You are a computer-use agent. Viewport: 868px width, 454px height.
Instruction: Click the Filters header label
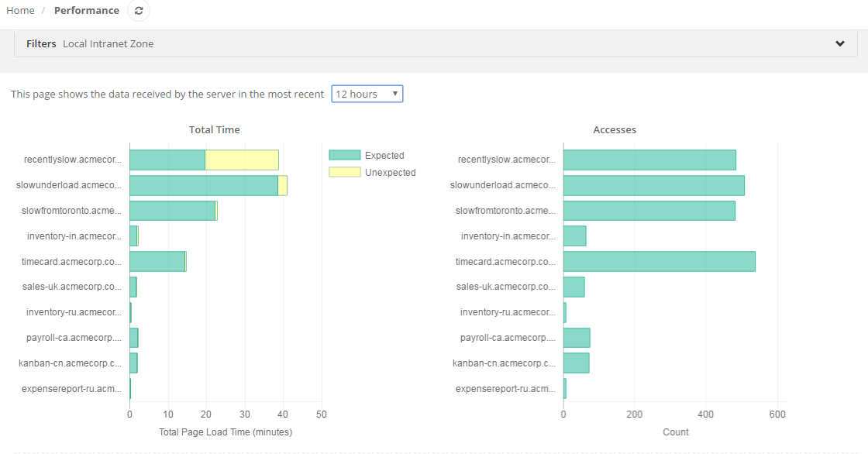[x=41, y=43]
